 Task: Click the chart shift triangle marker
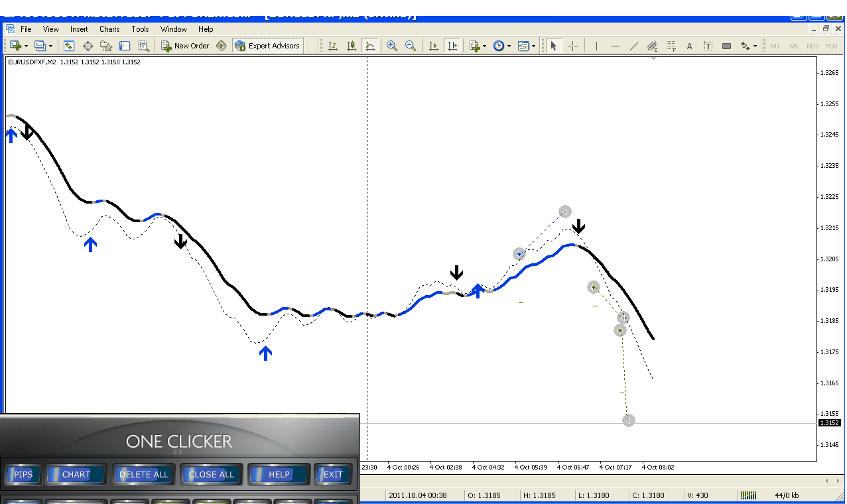click(x=653, y=59)
